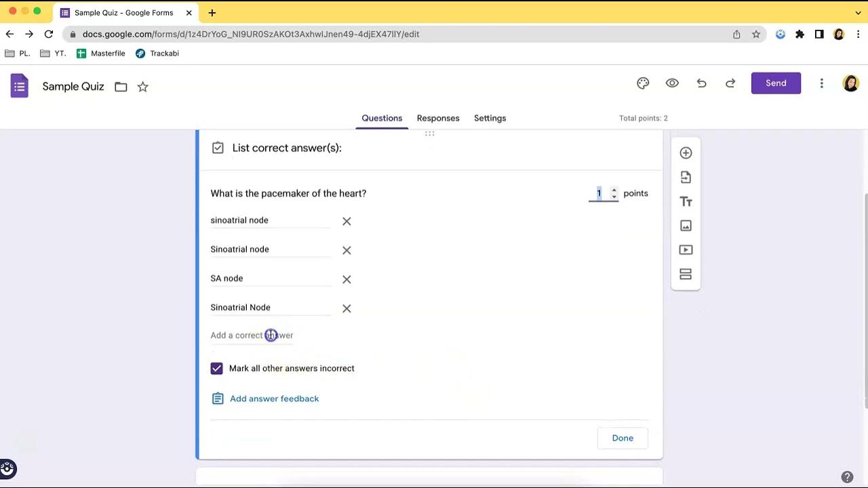Screen dimensions: 868x488
Task: Add title and description from sidebar
Action: pyautogui.click(x=686, y=202)
